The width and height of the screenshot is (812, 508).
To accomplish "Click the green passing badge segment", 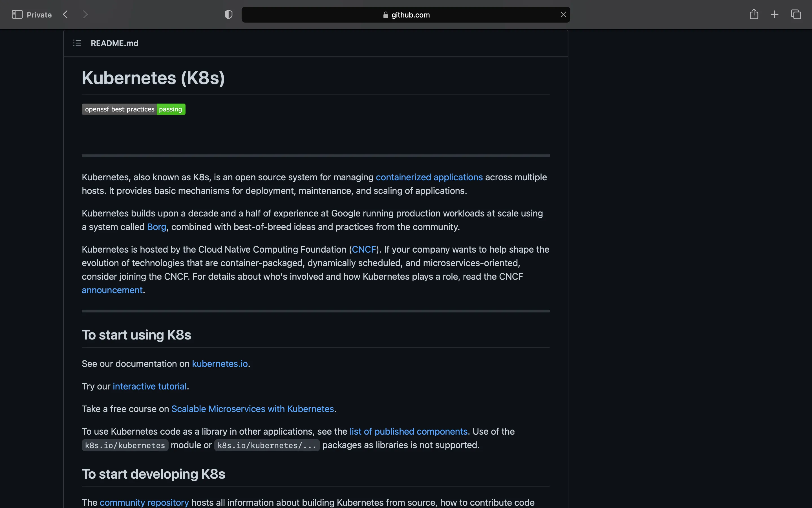I will pyautogui.click(x=171, y=109).
